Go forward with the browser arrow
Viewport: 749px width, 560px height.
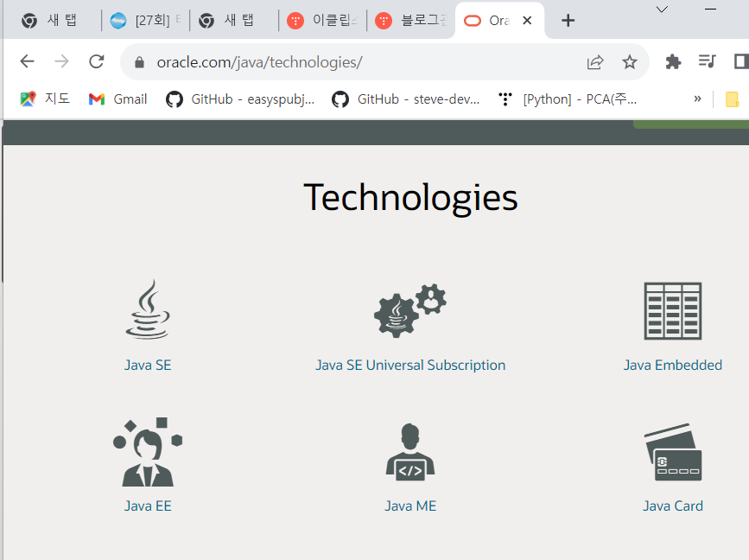coord(61,61)
